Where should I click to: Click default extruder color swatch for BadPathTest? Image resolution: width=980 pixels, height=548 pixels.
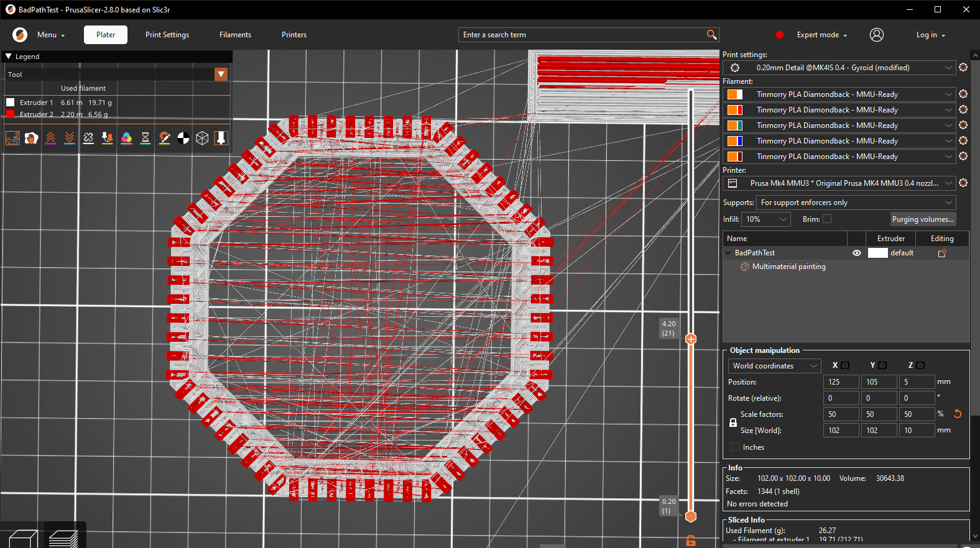(x=877, y=253)
